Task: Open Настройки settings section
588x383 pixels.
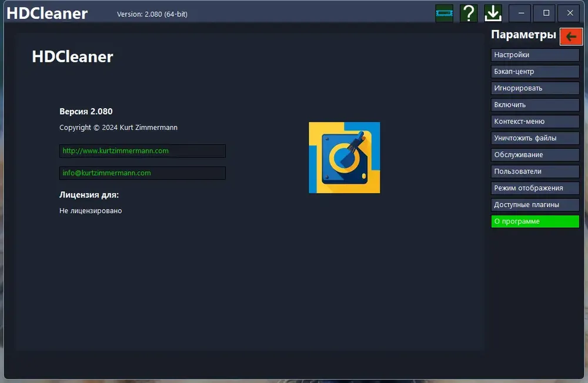Action: coord(535,55)
